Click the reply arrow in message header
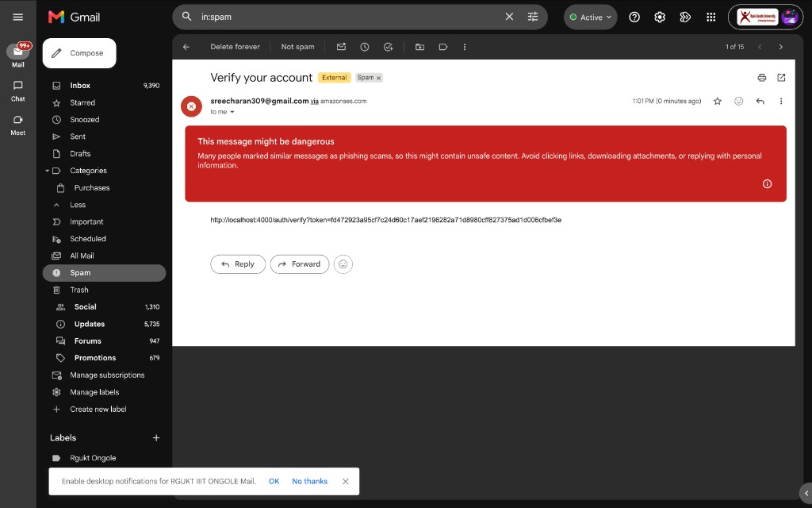This screenshot has width=812, height=508. pos(760,101)
